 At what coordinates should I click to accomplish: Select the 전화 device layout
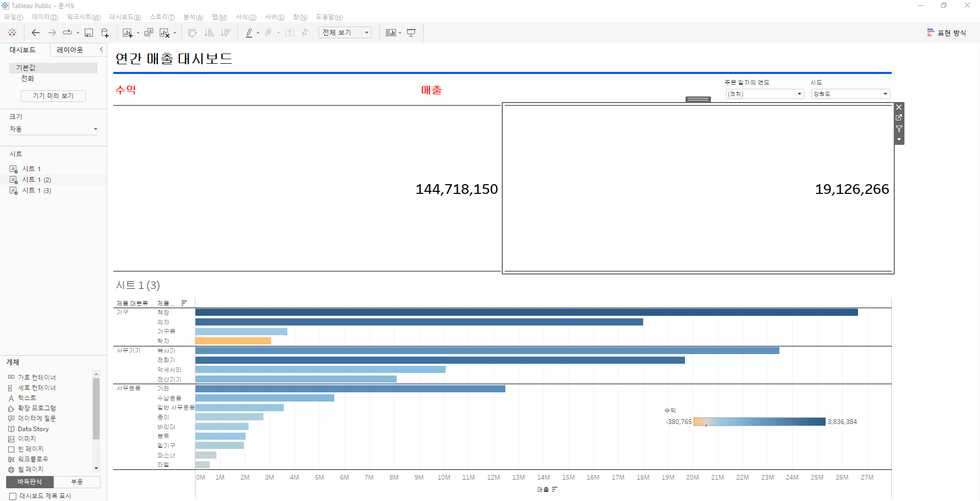point(28,79)
